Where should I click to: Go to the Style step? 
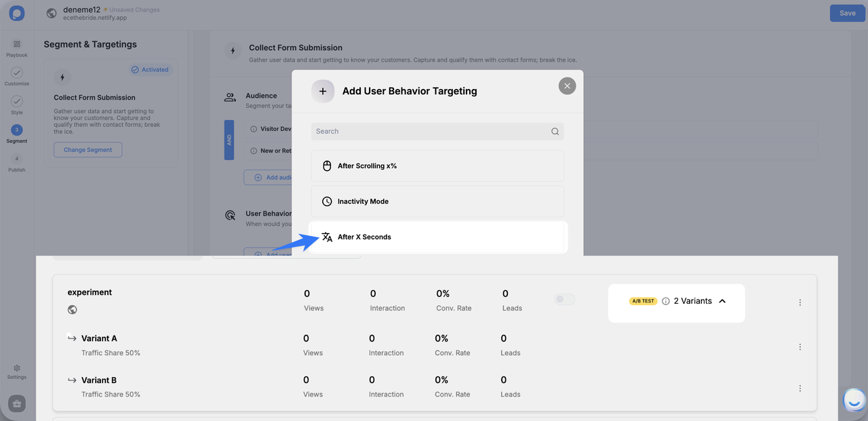click(17, 106)
